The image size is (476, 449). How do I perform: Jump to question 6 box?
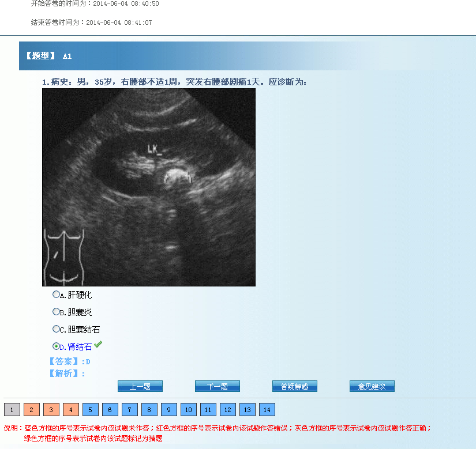tap(110, 410)
